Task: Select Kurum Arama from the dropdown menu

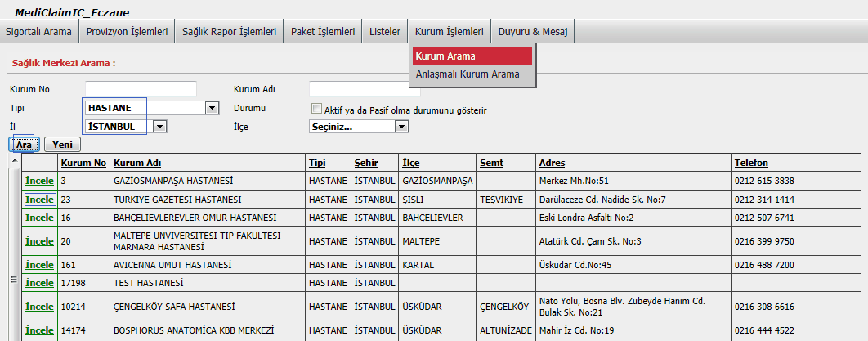Action: click(445, 56)
